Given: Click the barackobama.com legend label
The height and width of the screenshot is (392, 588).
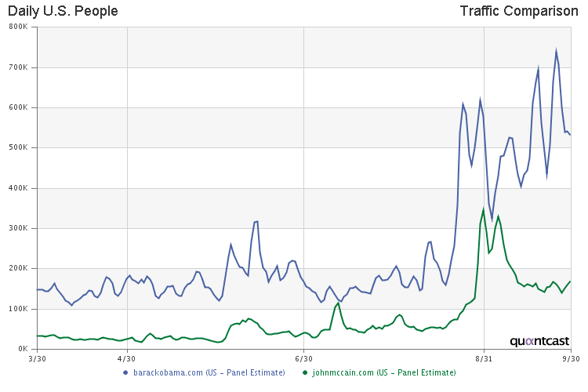Looking at the screenshot, I should (209, 372).
